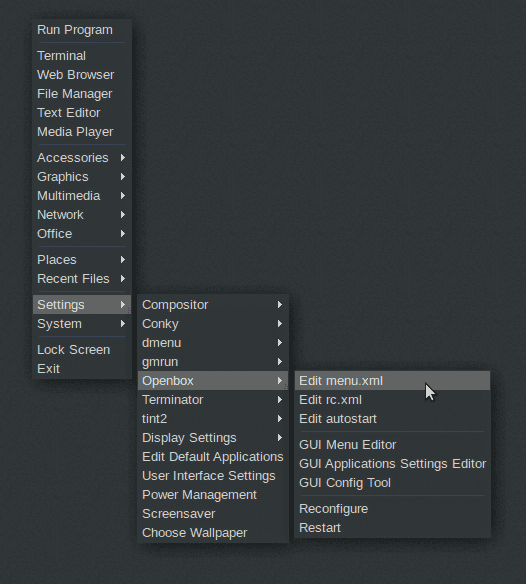Choose Reconfigure in Openbox submenu

pos(392,509)
